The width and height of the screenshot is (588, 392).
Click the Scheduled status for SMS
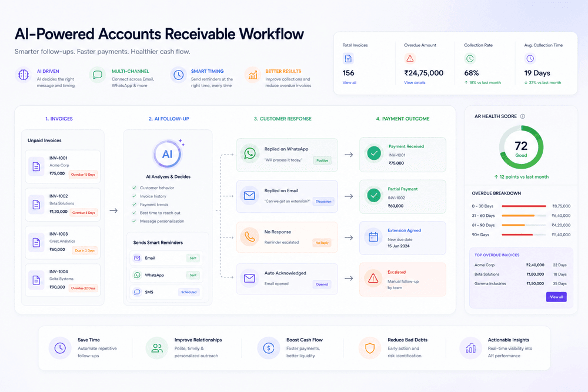[189, 292]
